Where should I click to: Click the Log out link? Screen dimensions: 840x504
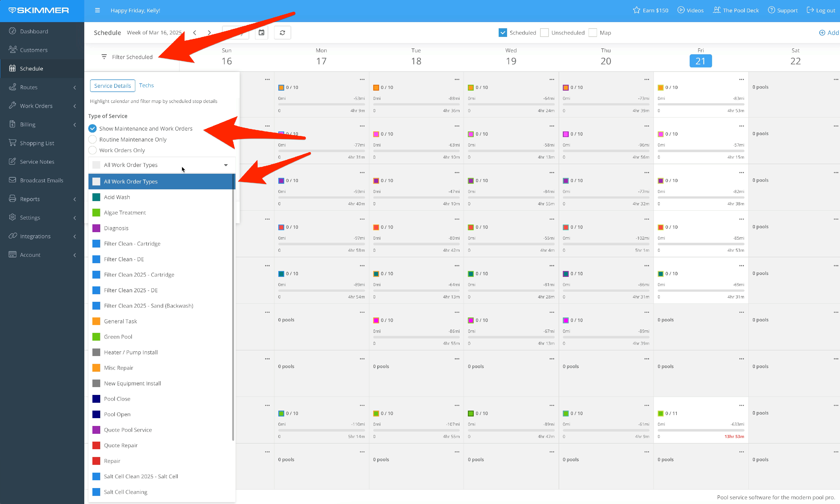(x=821, y=10)
